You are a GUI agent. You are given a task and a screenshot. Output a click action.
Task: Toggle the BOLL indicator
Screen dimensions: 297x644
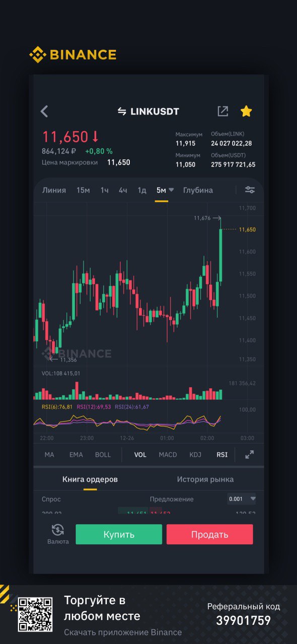(103, 454)
